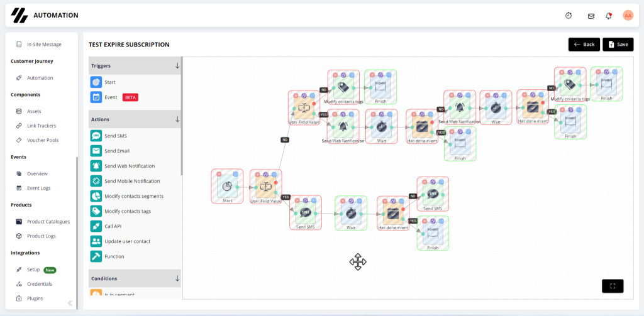Select the Start trigger icon in panel
The image size is (644, 316).
[96, 82]
